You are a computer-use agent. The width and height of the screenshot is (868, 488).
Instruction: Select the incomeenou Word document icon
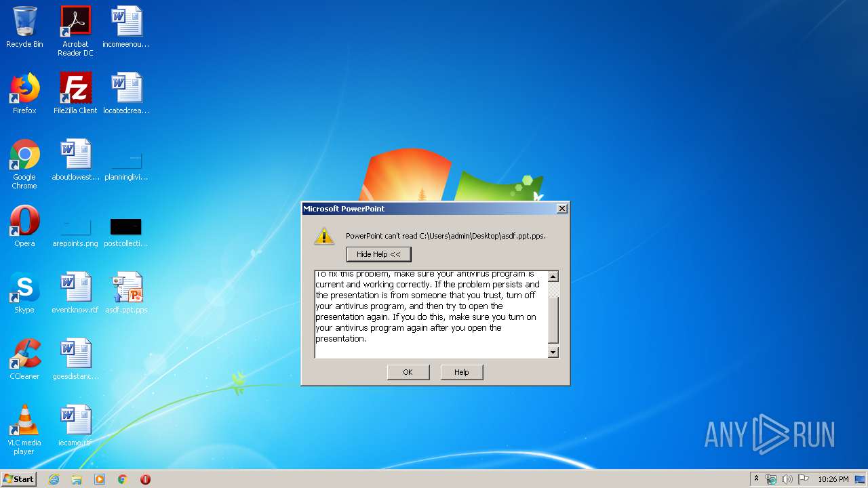[x=126, y=28]
